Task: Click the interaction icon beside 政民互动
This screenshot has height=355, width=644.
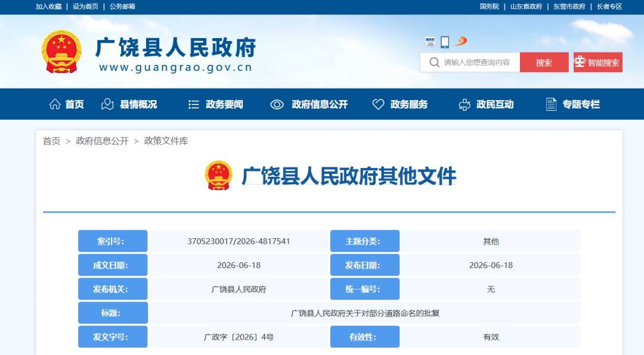Action: [465, 105]
